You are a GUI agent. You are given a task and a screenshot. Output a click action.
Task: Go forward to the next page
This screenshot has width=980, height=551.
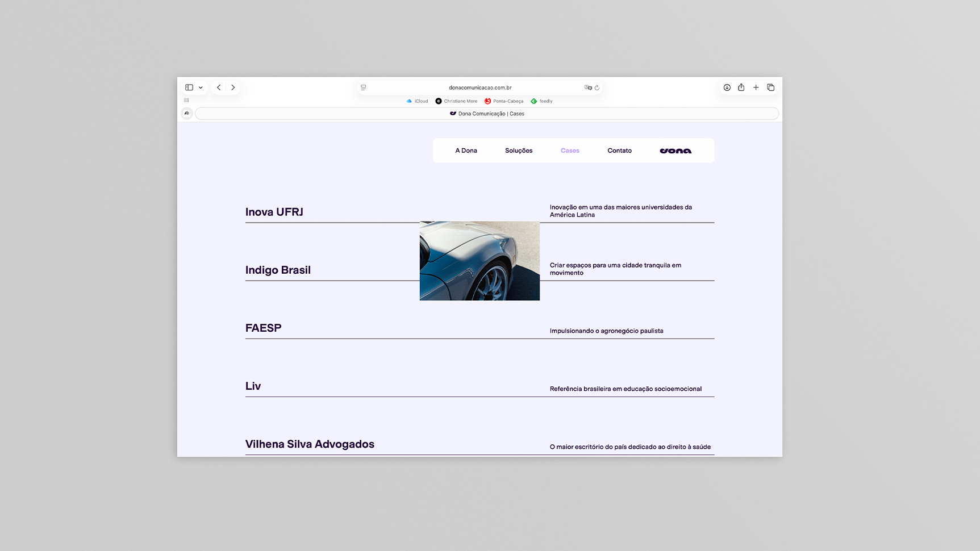coord(233,87)
